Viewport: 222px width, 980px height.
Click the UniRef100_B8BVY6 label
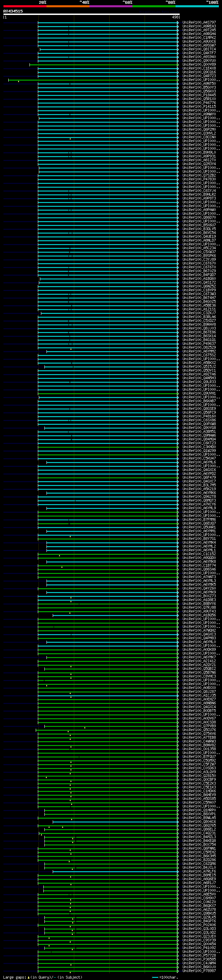point(199,604)
